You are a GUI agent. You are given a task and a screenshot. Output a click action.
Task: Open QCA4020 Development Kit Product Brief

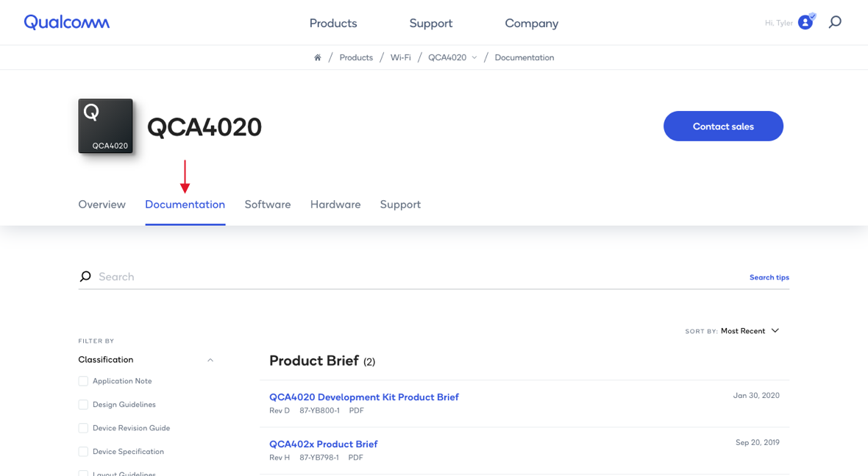(x=364, y=397)
